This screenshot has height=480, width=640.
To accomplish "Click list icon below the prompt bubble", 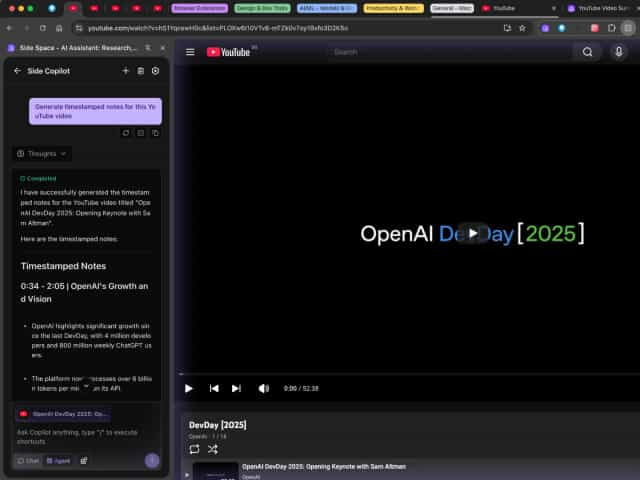I will coord(140,133).
